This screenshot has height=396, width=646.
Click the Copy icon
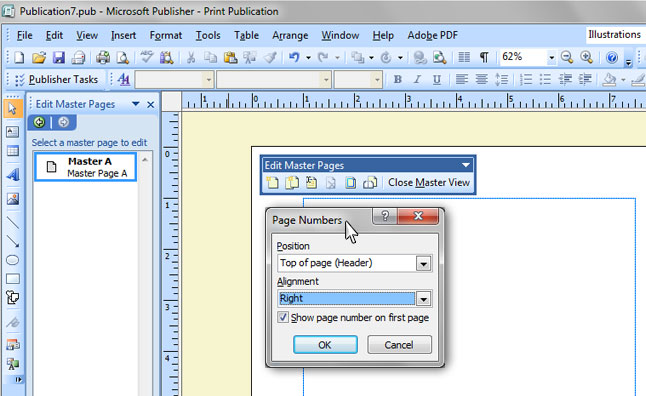pyautogui.click(x=211, y=57)
